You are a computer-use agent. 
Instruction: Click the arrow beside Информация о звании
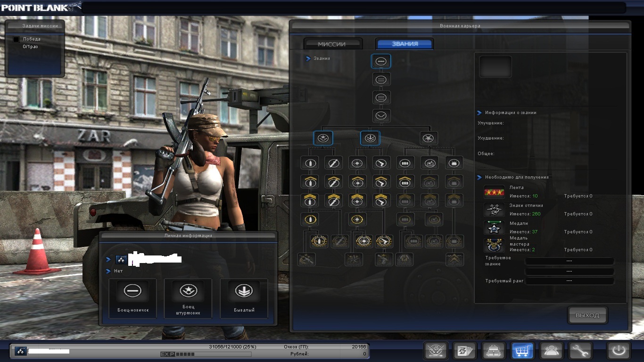coord(479,113)
